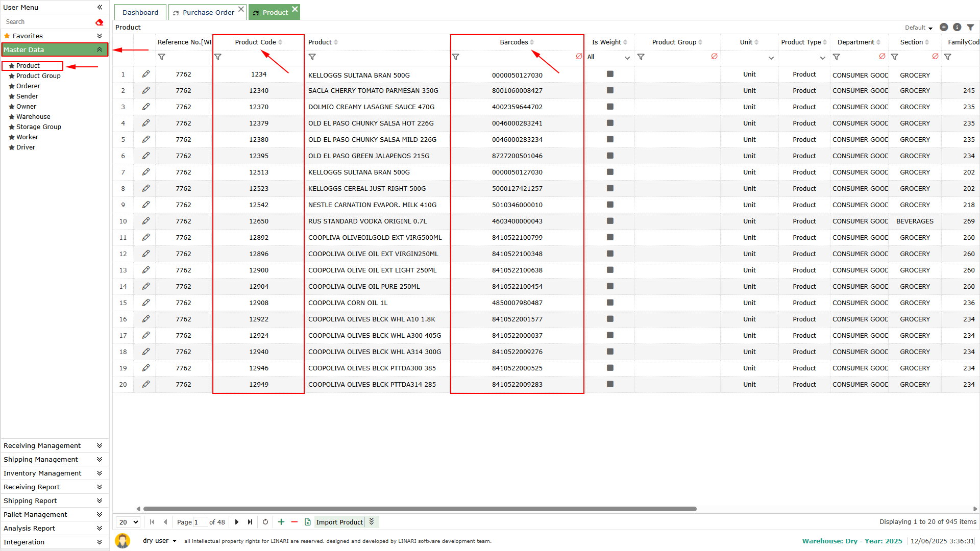Clear the search with the eraser icon
The height and width of the screenshot is (551, 980).
pyautogui.click(x=99, y=22)
